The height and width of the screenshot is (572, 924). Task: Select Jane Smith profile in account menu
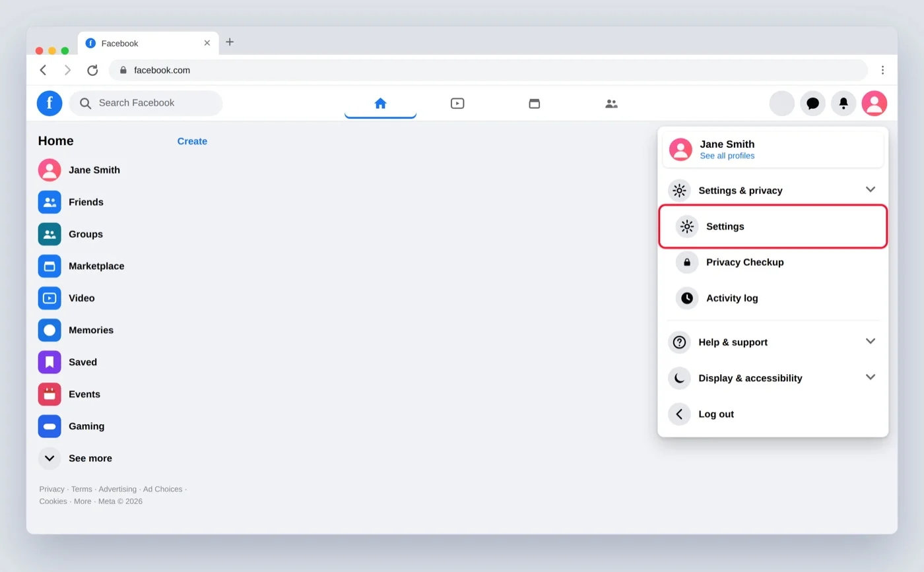(x=773, y=149)
